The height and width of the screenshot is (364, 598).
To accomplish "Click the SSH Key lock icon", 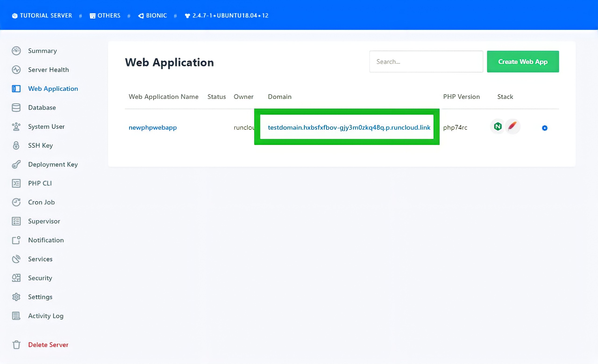I will pyautogui.click(x=16, y=145).
